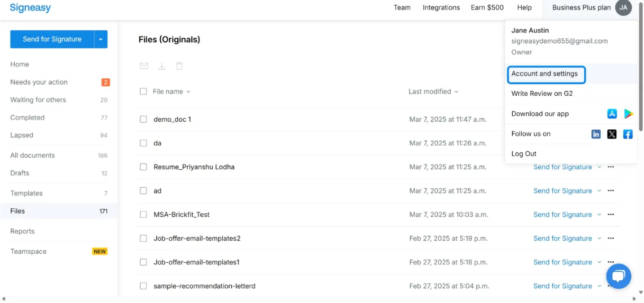
Task: Check the da file checkbox
Action: 143,143
